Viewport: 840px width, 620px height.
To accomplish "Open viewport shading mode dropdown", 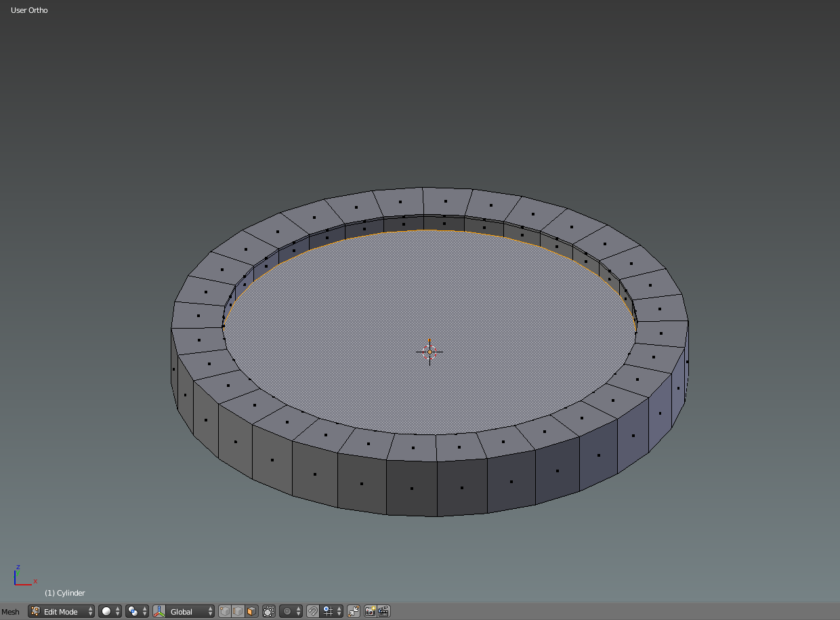I will pyautogui.click(x=110, y=612).
